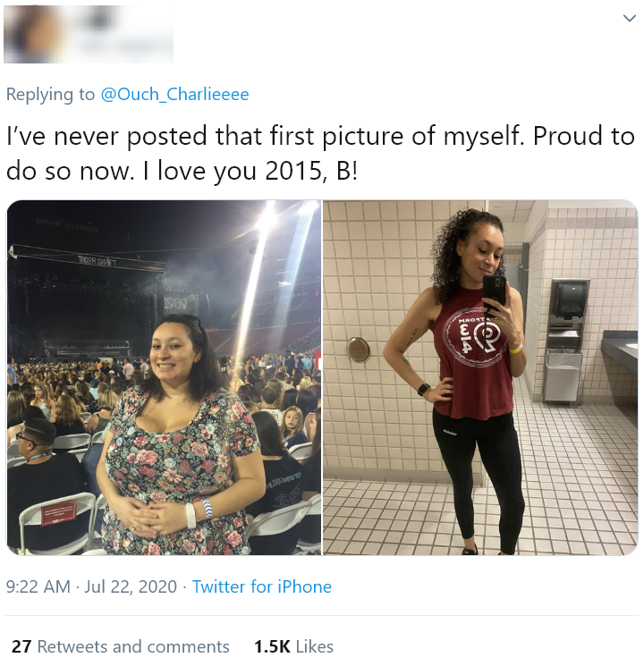Open the right mirror selfie photo
The width and height of the screenshot is (644, 666).
(x=480, y=377)
